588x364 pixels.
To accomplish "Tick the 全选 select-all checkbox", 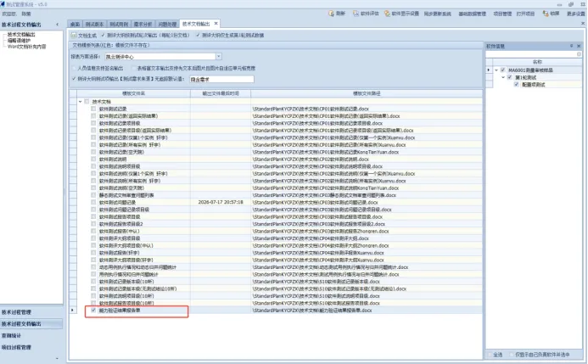I will [x=490, y=355].
